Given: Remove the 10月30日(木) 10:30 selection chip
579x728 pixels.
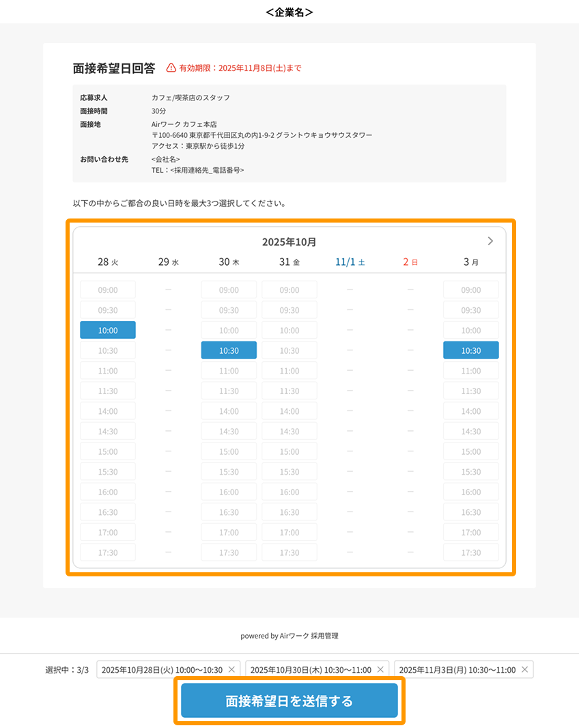Looking at the screenshot, I should [380, 669].
